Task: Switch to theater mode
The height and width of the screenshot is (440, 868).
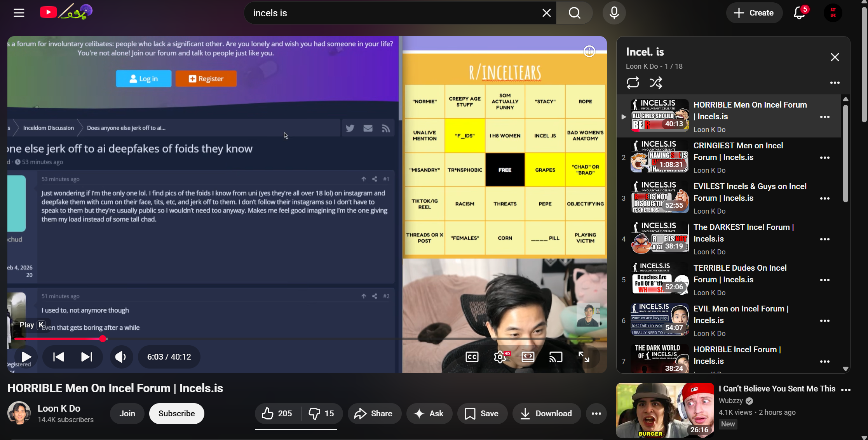Action: (x=528, y=357)
